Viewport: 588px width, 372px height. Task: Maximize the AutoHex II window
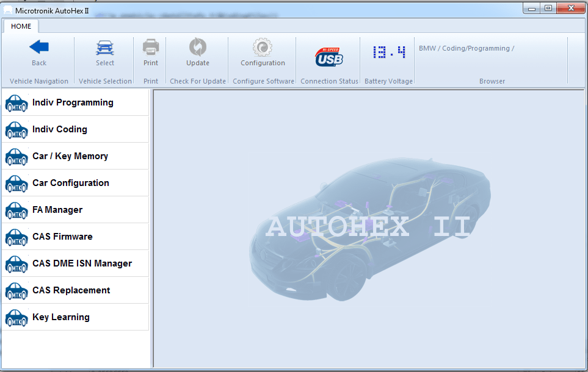[x=548, y=9]
